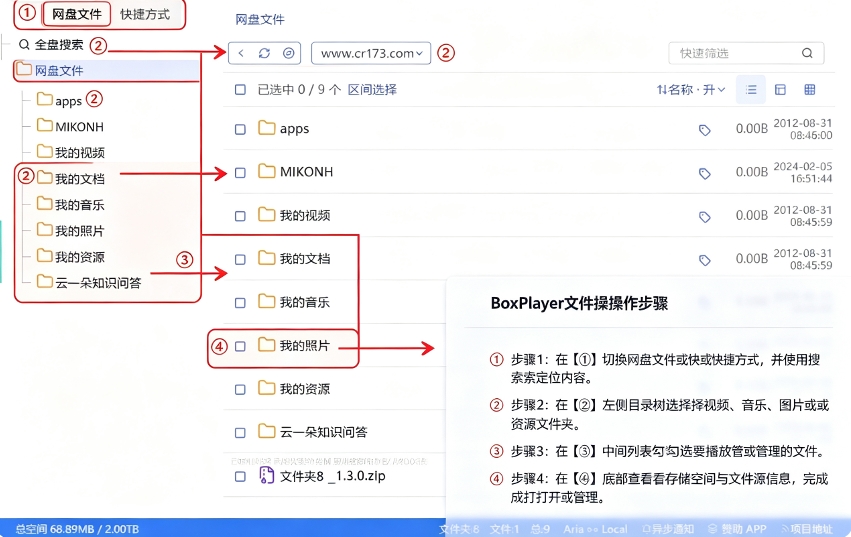
Task: Open the www.cr173.com path dropdown
Action: pyautogui.click(x=371, y=53)
